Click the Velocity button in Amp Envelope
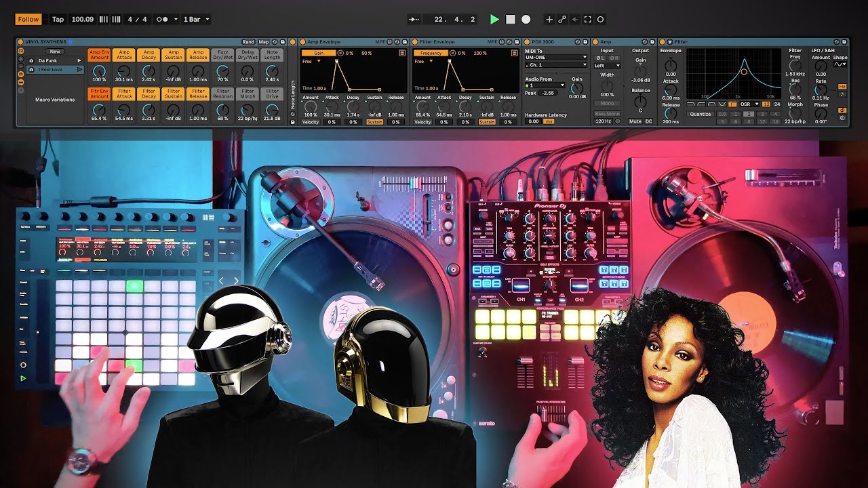Screen dimensions: 868x488 pos(310,122)
